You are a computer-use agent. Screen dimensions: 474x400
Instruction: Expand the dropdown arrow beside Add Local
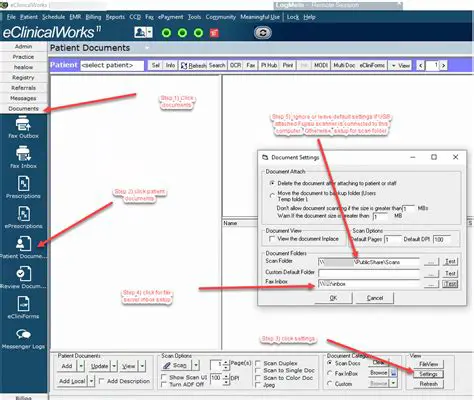click(91, 381)
